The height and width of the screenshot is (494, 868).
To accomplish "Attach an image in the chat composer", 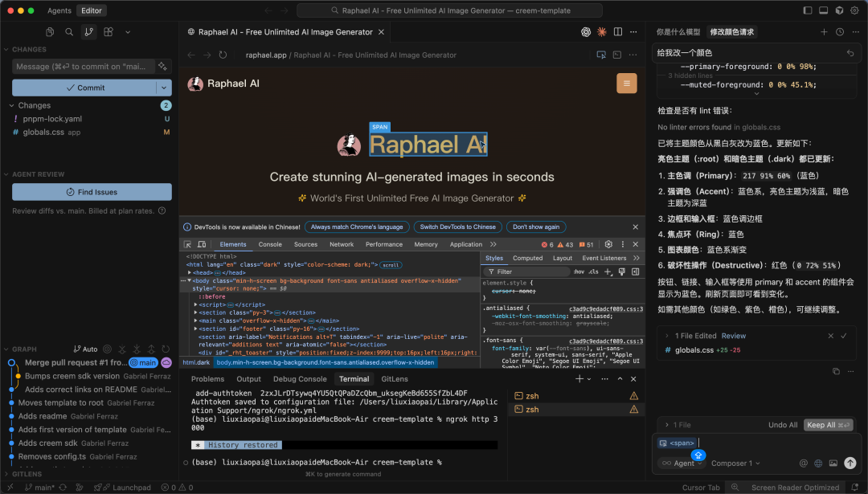I will (x=834, y=463).
